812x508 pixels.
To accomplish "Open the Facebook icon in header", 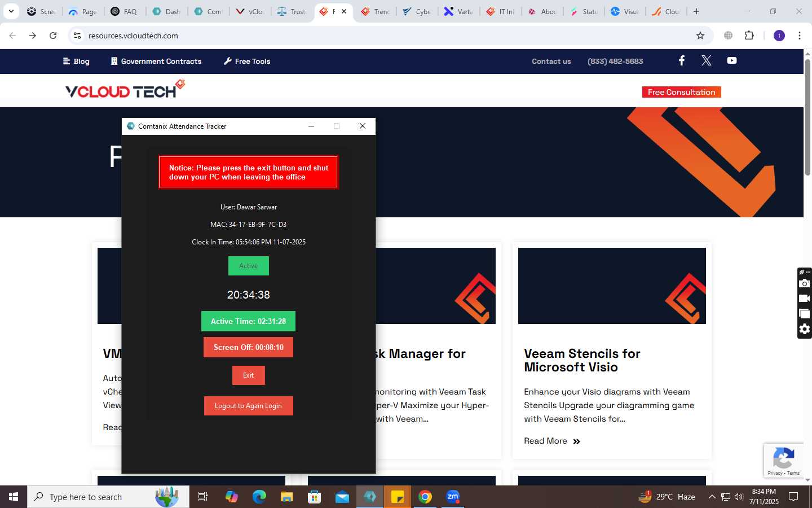I will click(x=681, y=60).
